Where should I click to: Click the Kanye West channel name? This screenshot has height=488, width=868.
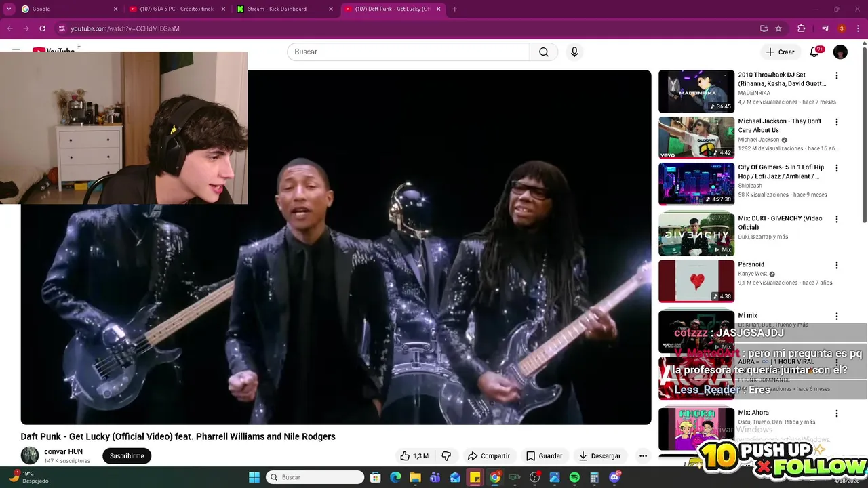[753, 274]
